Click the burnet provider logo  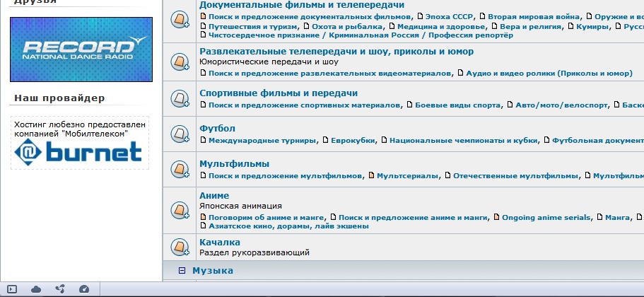[x=78, y=152]
